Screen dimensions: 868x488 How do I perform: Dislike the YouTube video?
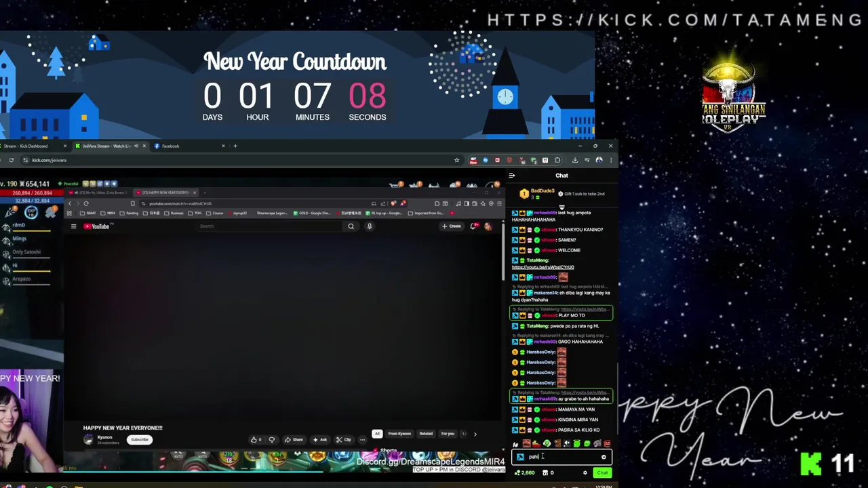click(x=272, y=440)
